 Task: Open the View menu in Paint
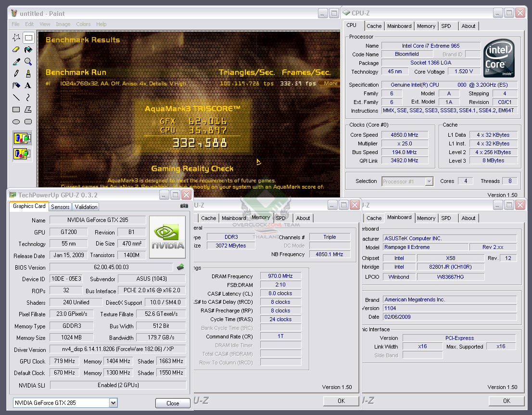coord(45,24)
